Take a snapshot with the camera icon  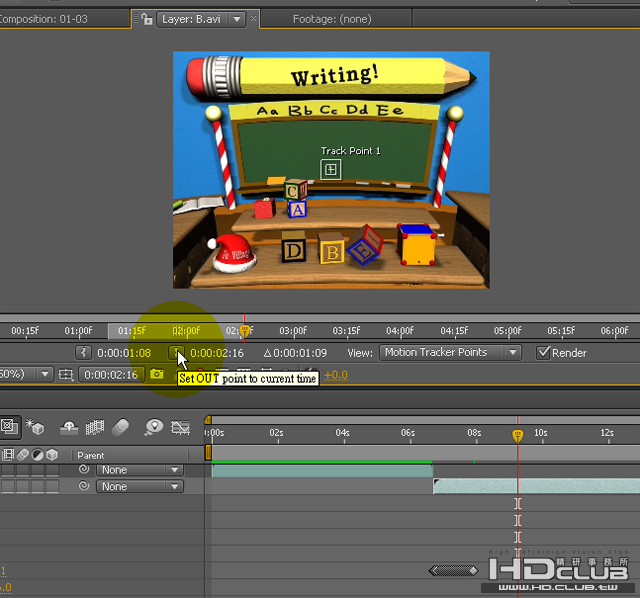coord(156,375)
